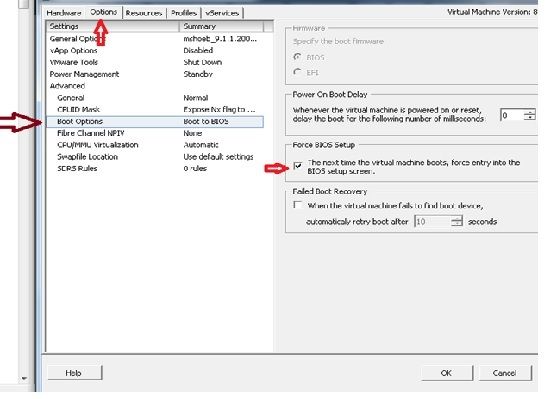Decrease retry boot seconds spinner
Viewport: 550px width, 399px height.
[x=457, y=224]
